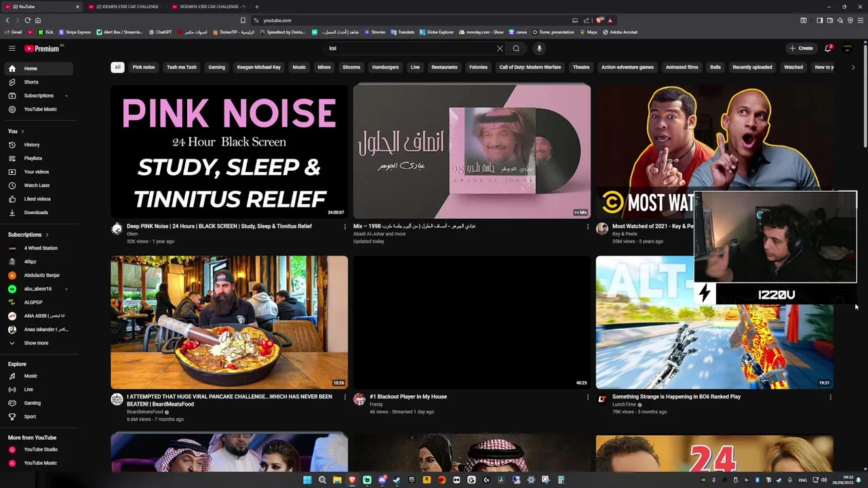Open Liked videos
This screenshot has width=868, height=488.
pyautogui.click(x=38, y=199)
